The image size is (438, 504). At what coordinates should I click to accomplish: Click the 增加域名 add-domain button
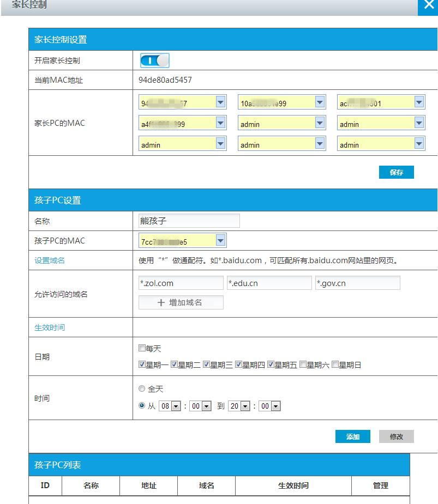click(x=181, y=302)
